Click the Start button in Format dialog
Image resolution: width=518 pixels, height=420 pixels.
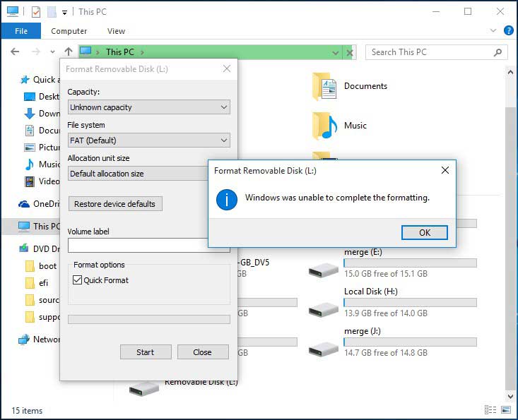(x=146, y=352)
